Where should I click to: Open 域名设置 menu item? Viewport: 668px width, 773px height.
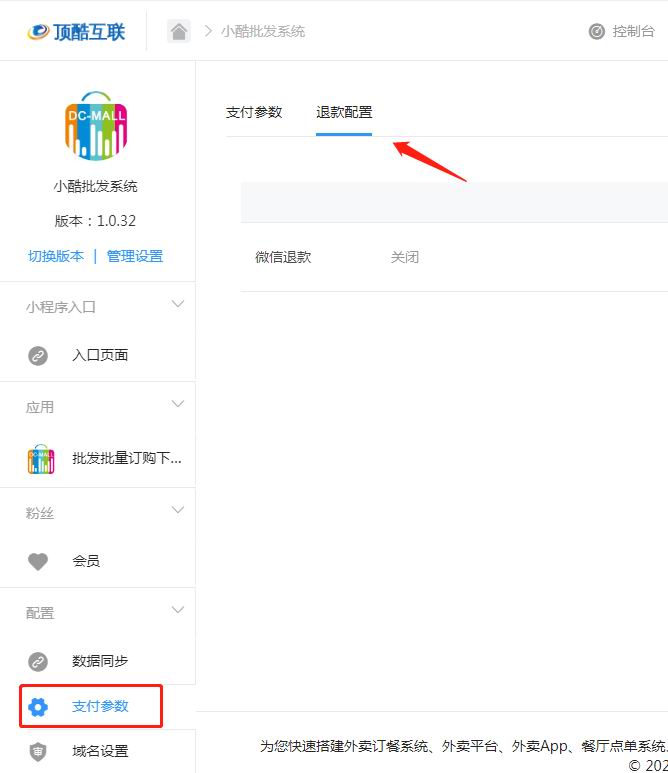pos(98,751)
